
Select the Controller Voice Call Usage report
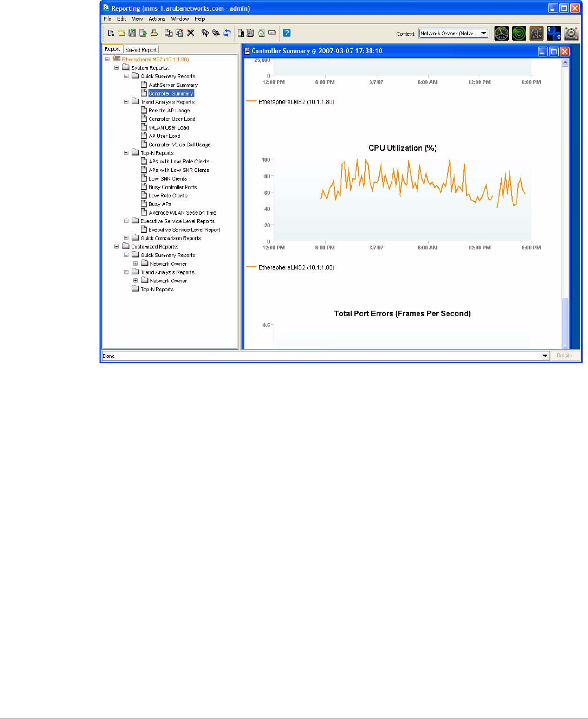tap(179, 145)
